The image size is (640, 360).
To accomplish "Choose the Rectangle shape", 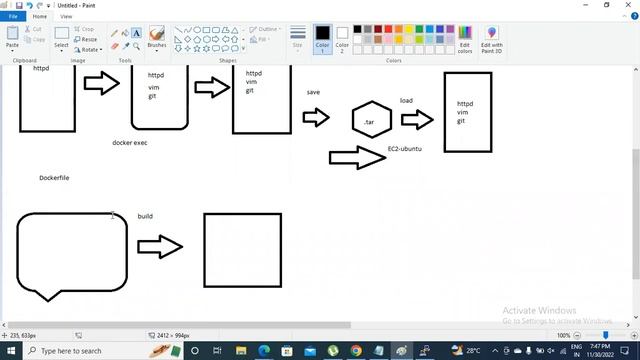I will (207, 30).
